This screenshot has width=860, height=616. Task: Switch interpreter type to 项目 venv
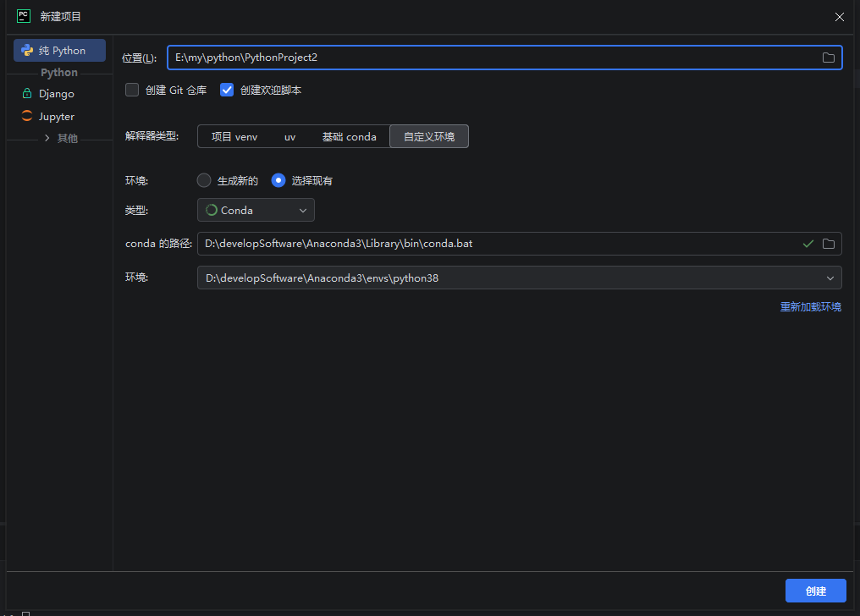[234, 136]
